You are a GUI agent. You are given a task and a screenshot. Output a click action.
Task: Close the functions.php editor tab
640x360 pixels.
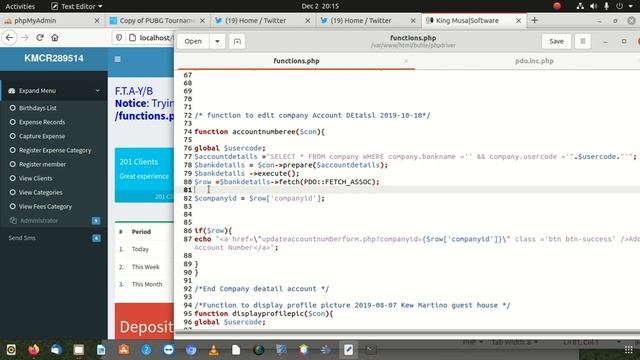406,61
